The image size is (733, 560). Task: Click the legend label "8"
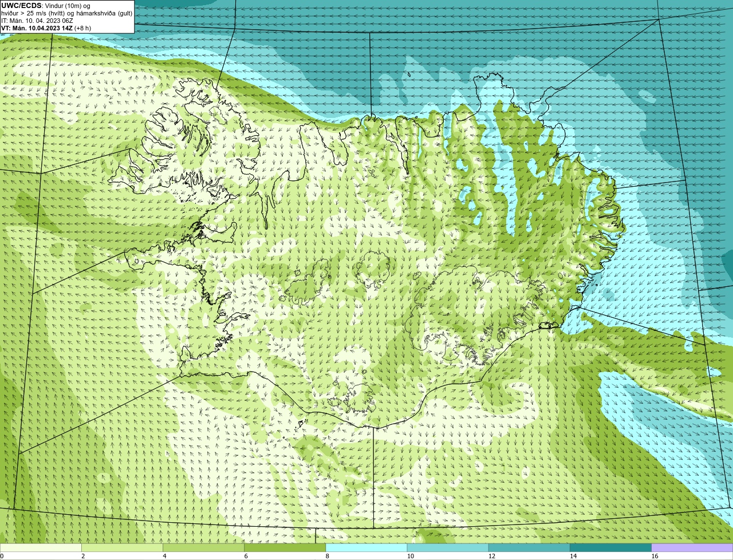pyautogui.click(x=327, y=556)
